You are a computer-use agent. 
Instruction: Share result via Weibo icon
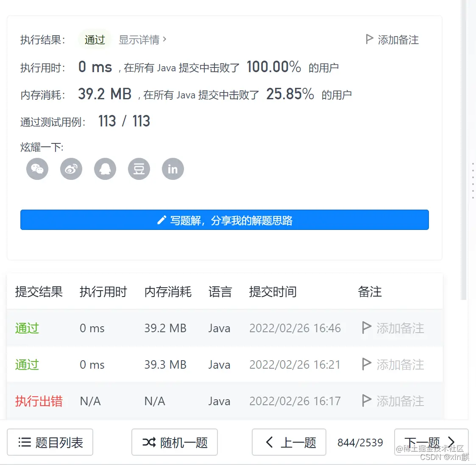tap(71, 169)
